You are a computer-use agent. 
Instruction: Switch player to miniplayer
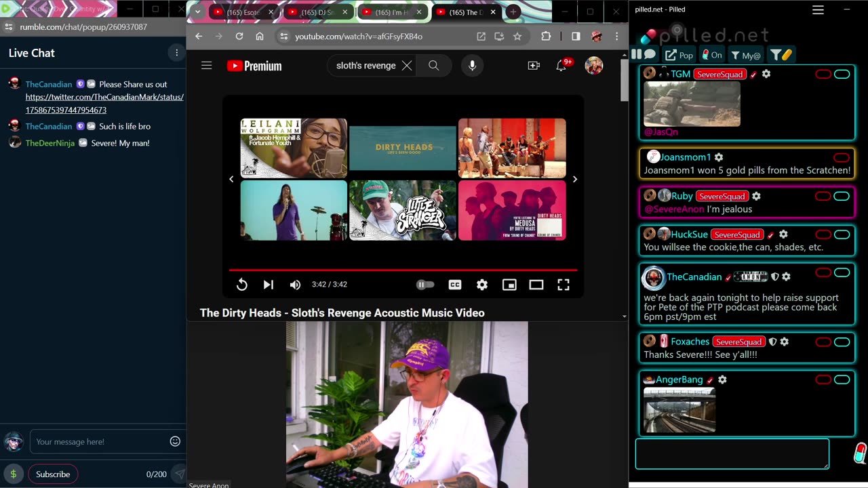[x=509, y=285]
